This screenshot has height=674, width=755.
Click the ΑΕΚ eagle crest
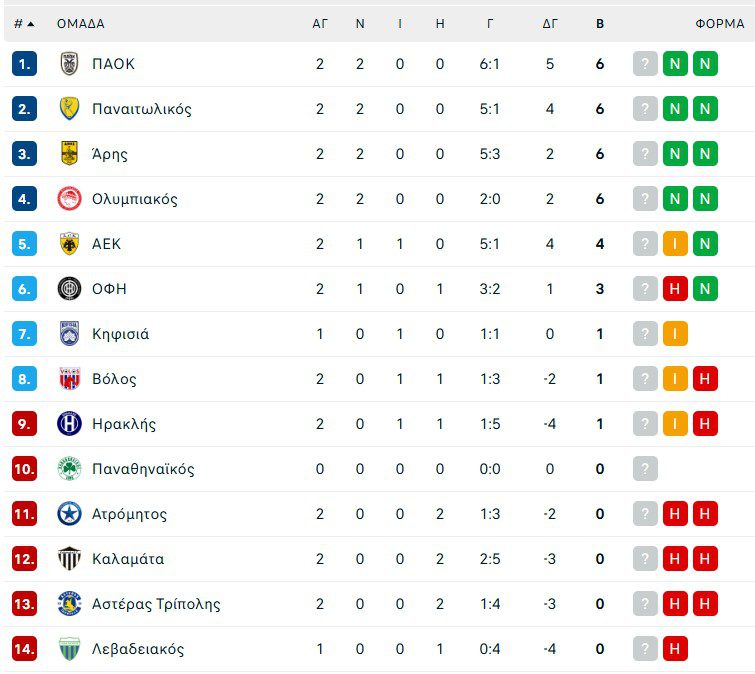pos(69,244)
